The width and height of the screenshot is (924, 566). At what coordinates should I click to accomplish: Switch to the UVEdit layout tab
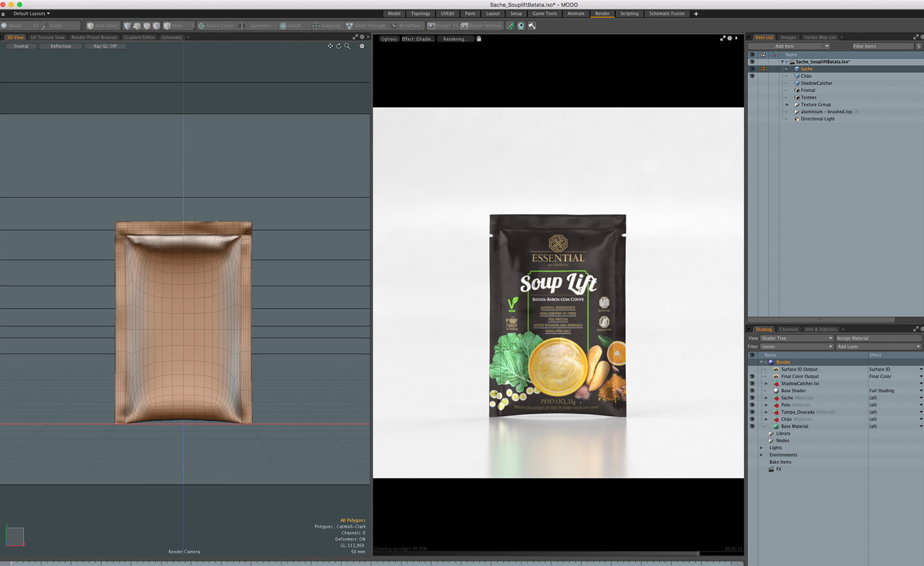tap(447, 14)
